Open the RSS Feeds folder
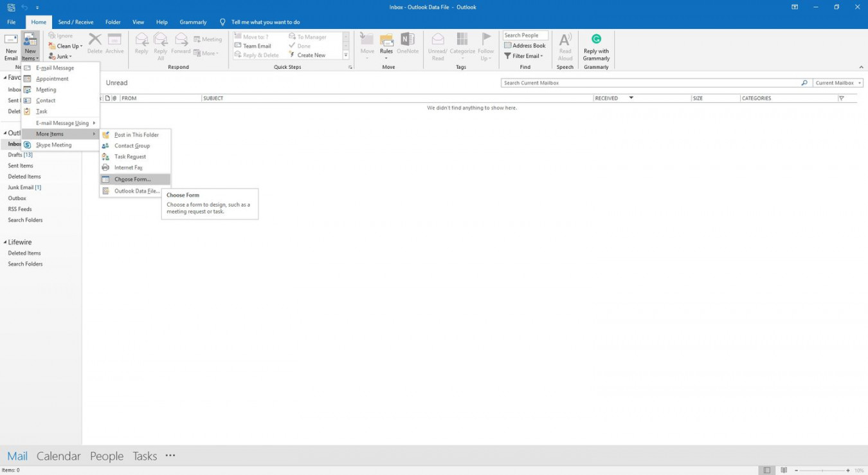The image size is (868, 475). (x=19, y=209)
